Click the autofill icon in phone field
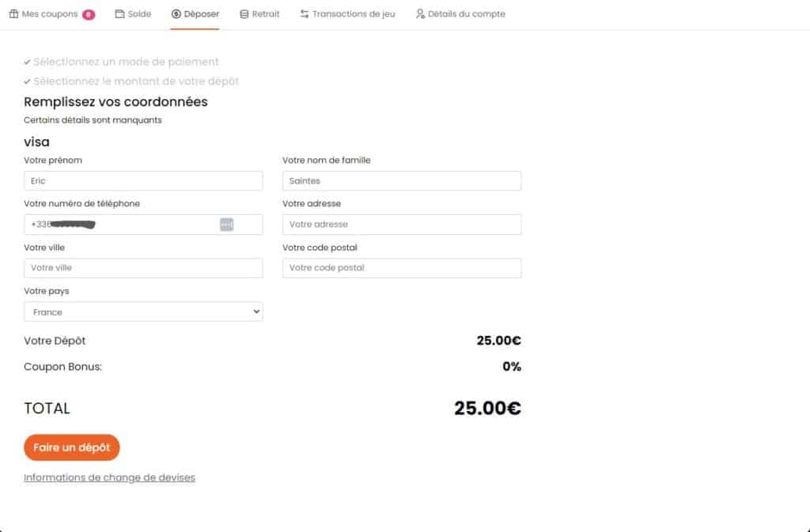Image resolution: width=810 pixels, height=532 pixels. coord(227,224)
